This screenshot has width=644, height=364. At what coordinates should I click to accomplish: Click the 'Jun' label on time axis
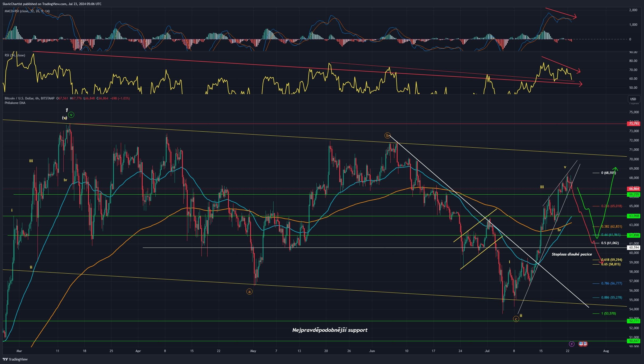coord(372,351)
